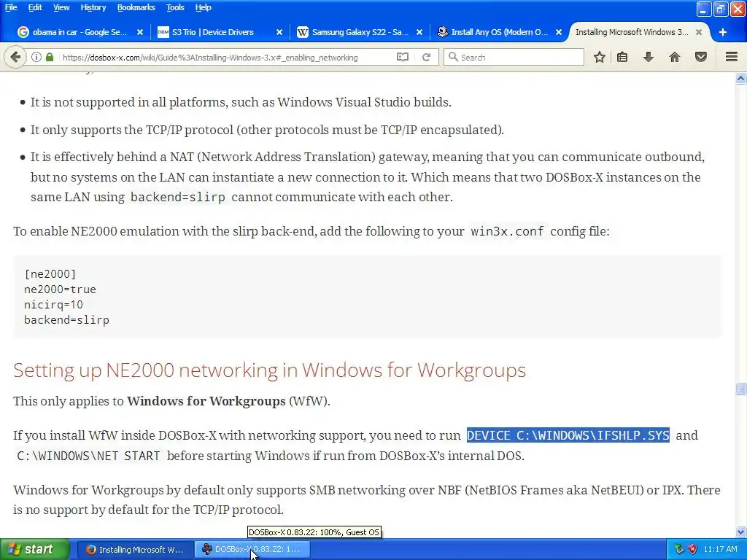Open the Tools menu

[175, 7]
